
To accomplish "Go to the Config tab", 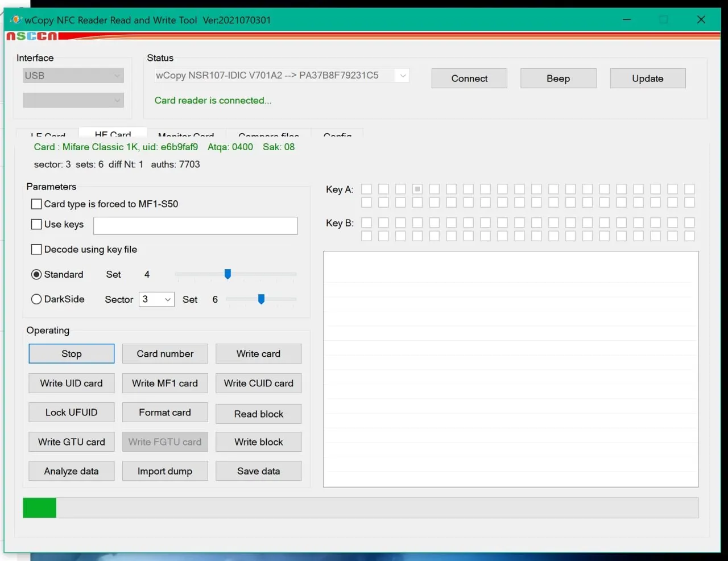I will tap(337, 134).
